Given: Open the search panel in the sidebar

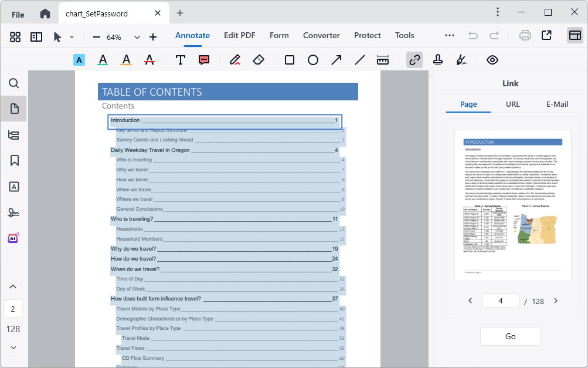Looking at the screenshot, I should [13, 83].
